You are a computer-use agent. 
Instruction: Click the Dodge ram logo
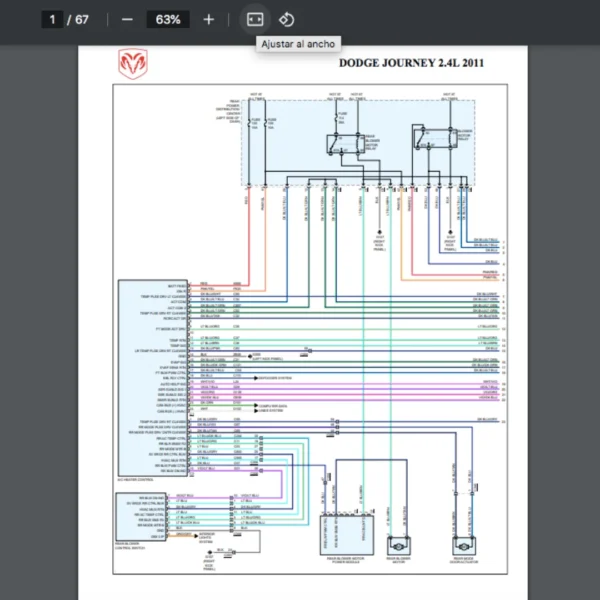(131, 63)
